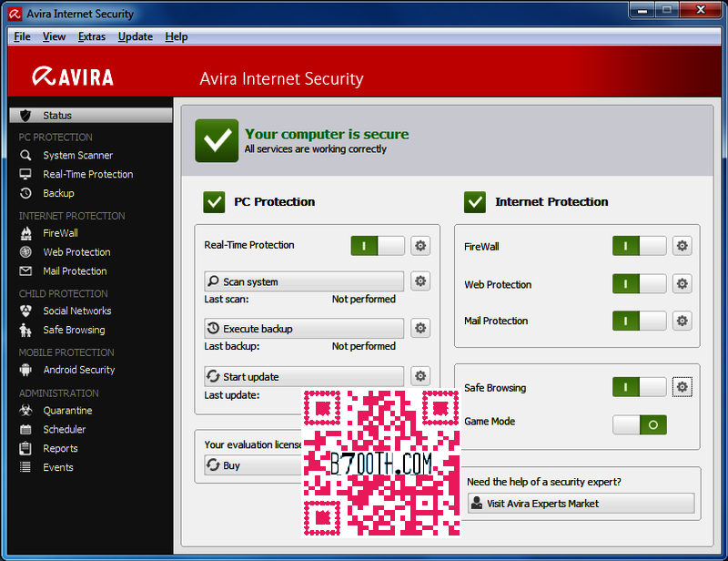
Task: Click the Mail Protection envelope icon in sidebar
Action: (25, 271)
